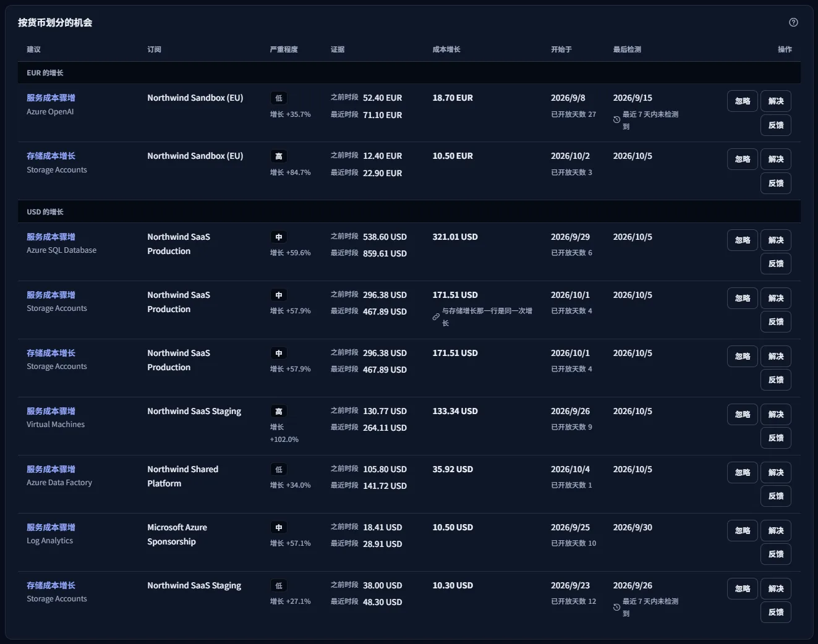
Task: Open 存储成本增长 link for Northwind SaaS Staging
Action: (51, 585)
